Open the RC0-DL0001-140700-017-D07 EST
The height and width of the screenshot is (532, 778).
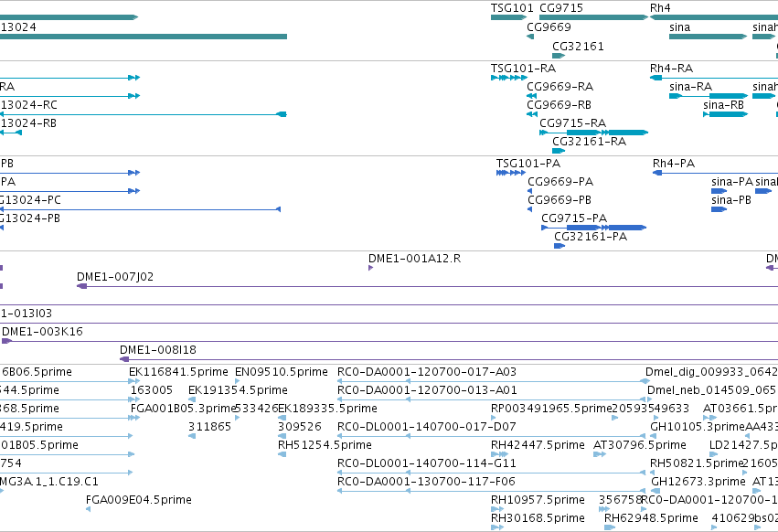click(492, 436)
